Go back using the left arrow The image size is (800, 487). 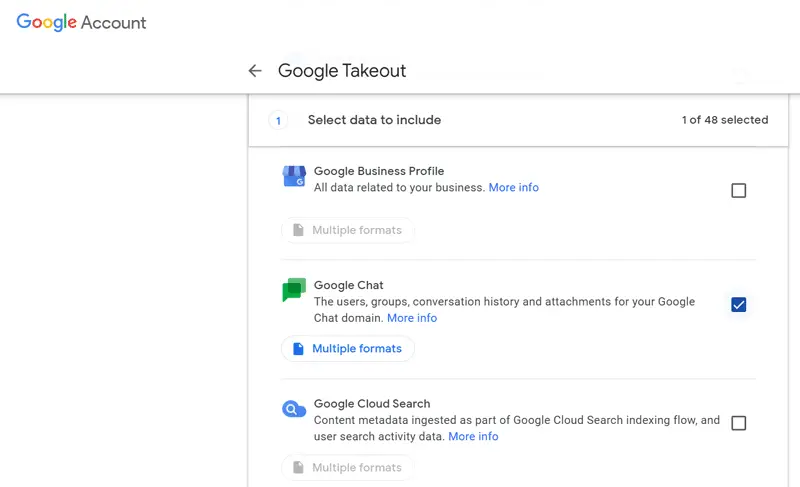click(255, 71)
